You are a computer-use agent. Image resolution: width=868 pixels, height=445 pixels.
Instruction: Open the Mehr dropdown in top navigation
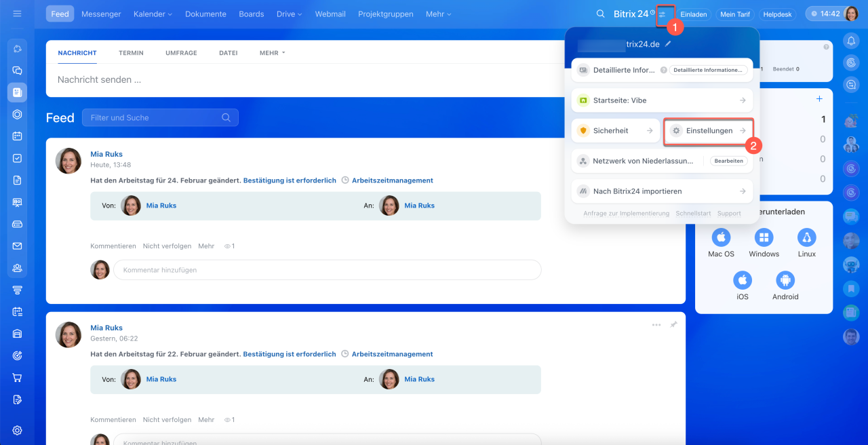pyautogui.click(x=438, y=14)
